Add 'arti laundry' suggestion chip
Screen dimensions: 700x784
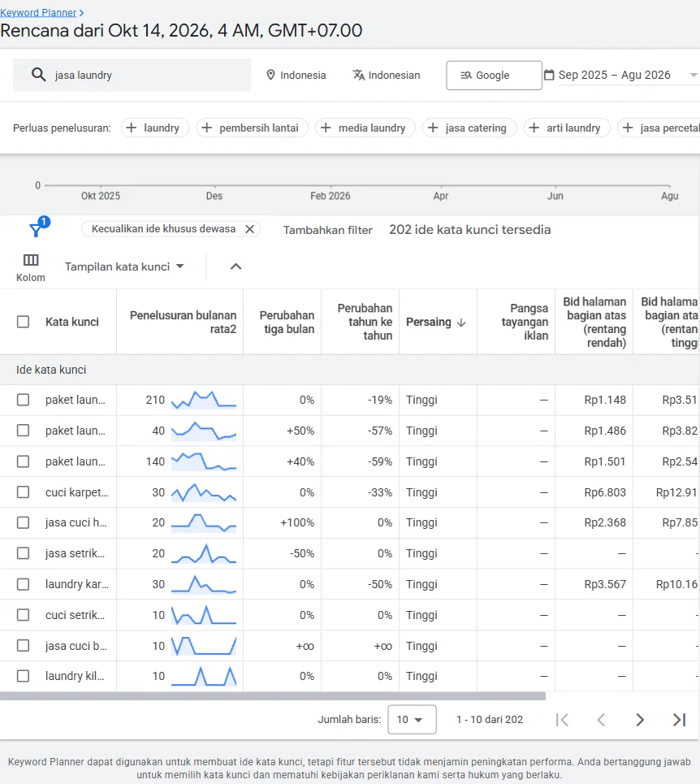click(567, 128)
